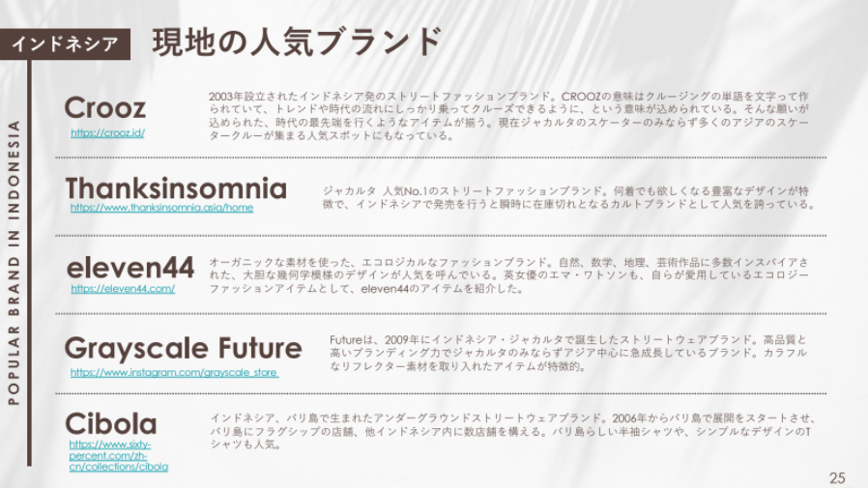
Task: Click the 現地の人気ブランド slide title
Action: click(298, 43)
